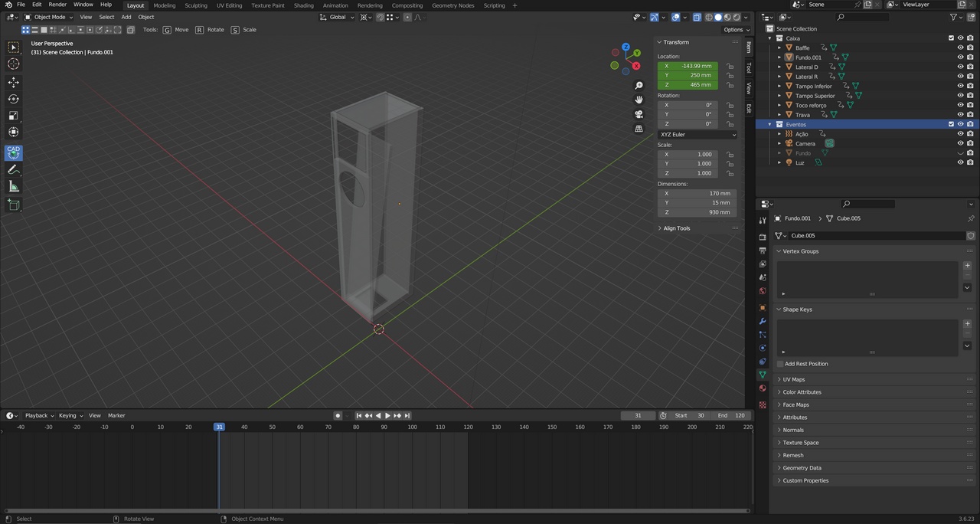Switch to the Modeling workspace tab
980x524 pixels.
(x=165, y=5)
